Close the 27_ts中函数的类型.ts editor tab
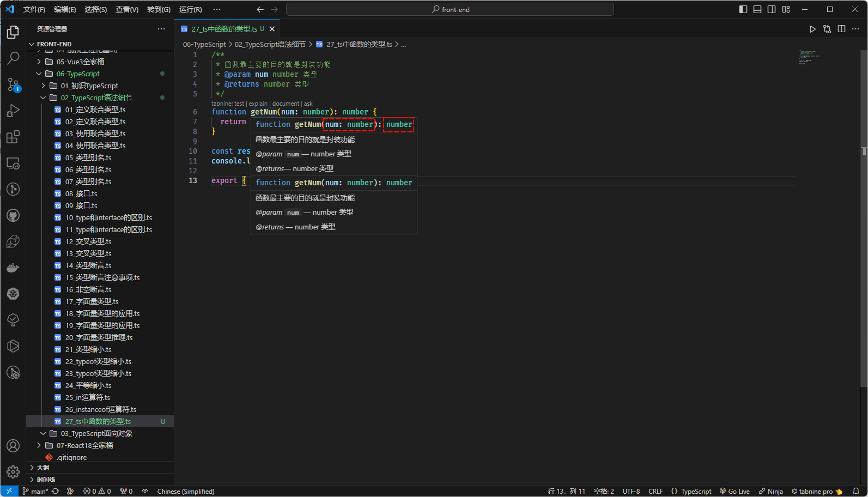The width and height of the screenshot is (868, 497). click(x=272, y=29)
